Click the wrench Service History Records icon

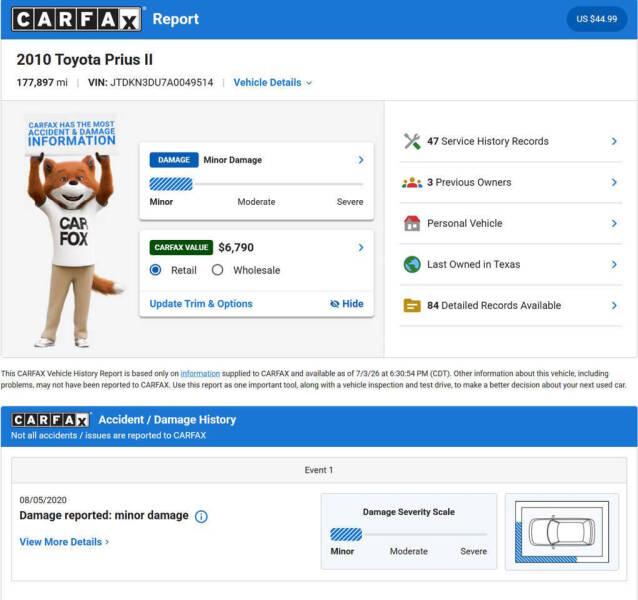click(x=412, y=141)
